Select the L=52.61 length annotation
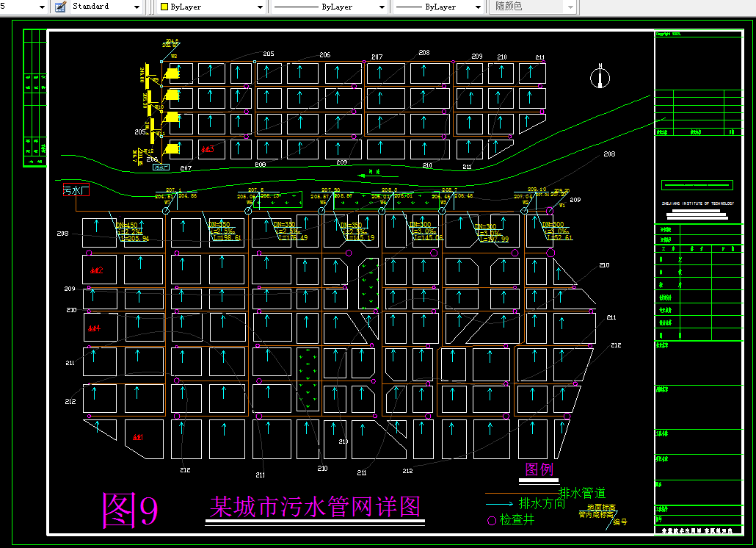 point(559,237)
